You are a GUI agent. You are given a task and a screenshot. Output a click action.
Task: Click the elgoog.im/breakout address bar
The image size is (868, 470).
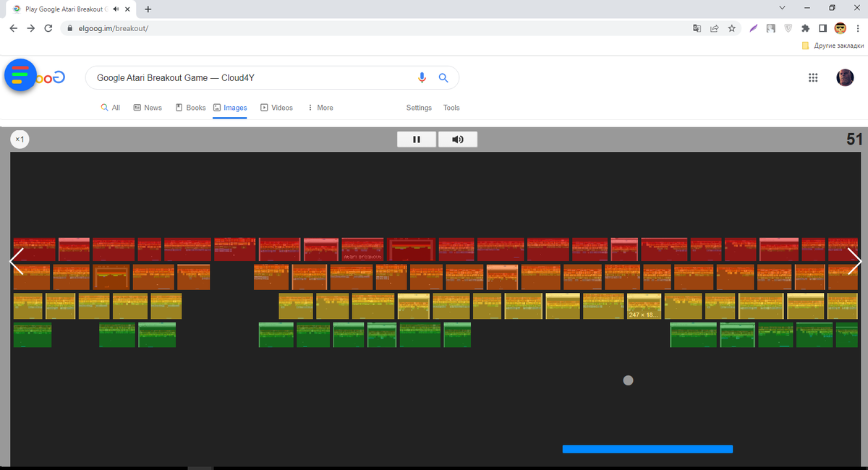click(376, 28)
